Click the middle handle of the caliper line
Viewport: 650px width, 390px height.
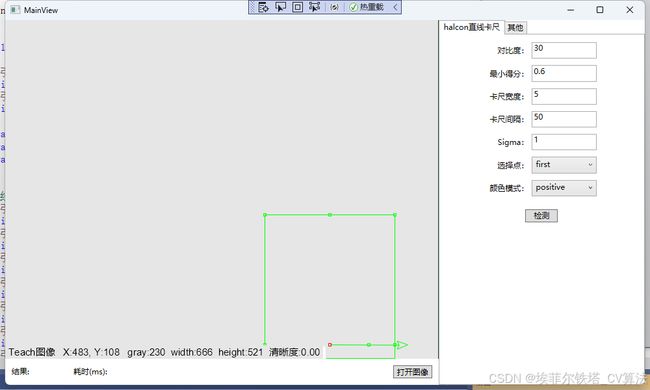pos(369,345)
